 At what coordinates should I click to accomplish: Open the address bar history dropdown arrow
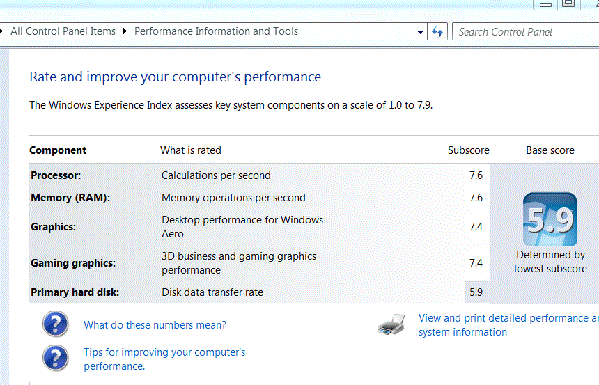[420, 32]
